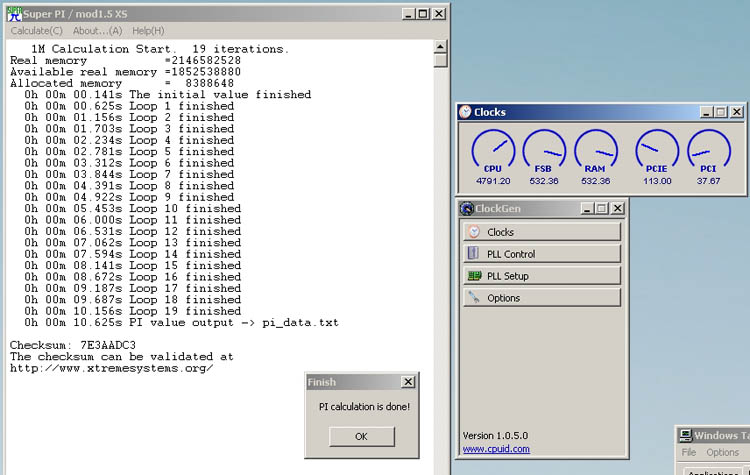Image resolution: width=750 pixels, height=475 pixels.
Task: Click the CPU clock gauge
Action: pos(493,151)
